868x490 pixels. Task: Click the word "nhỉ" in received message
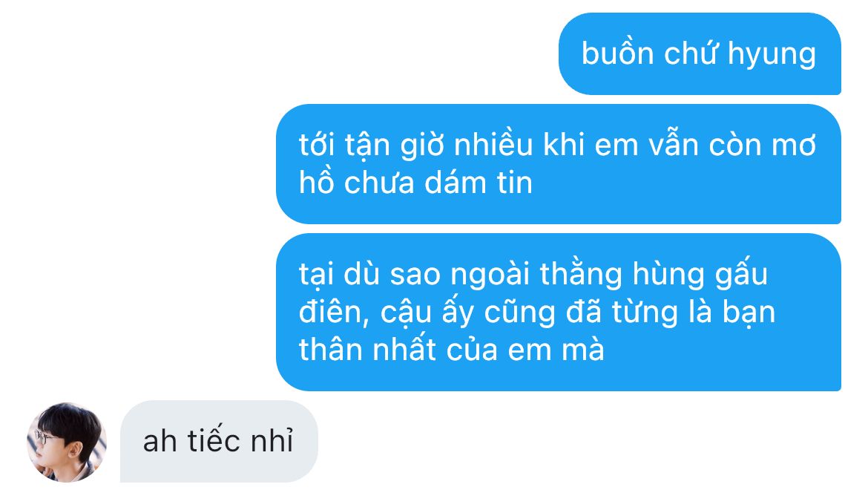pyautogui.click(x=272, y=441)
